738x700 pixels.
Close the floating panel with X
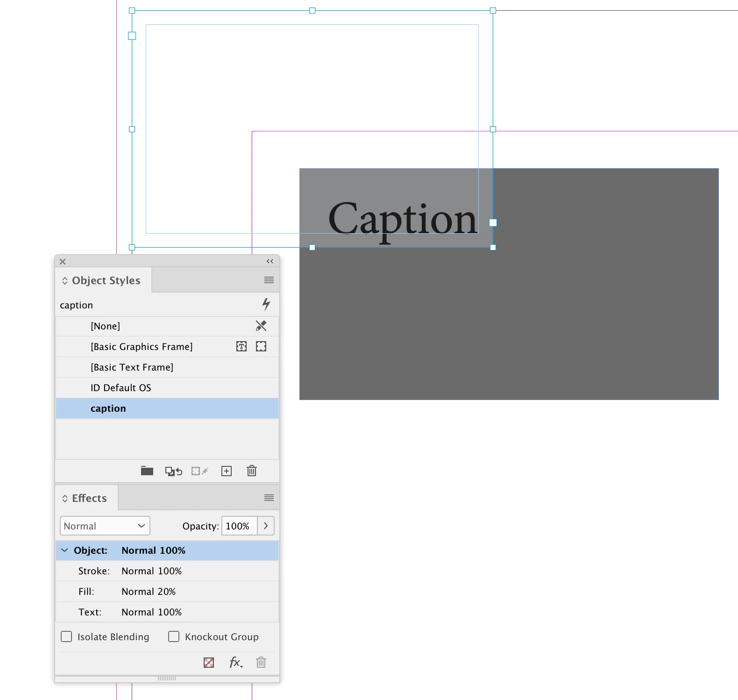pos(63,262)
